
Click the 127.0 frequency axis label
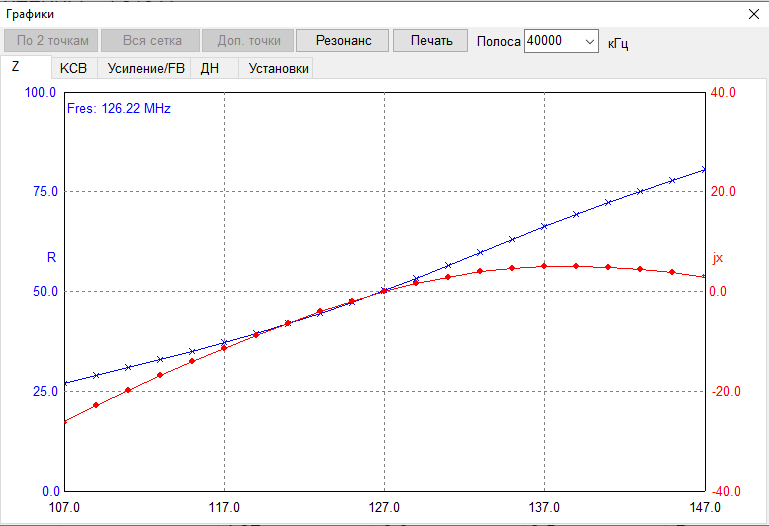pos(384,507)
